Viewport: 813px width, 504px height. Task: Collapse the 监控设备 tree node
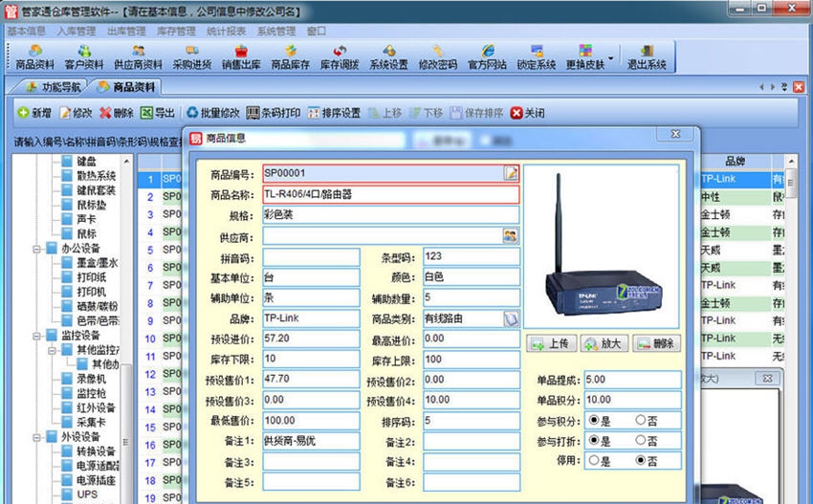pyautogui.click(x=36, y=336)
